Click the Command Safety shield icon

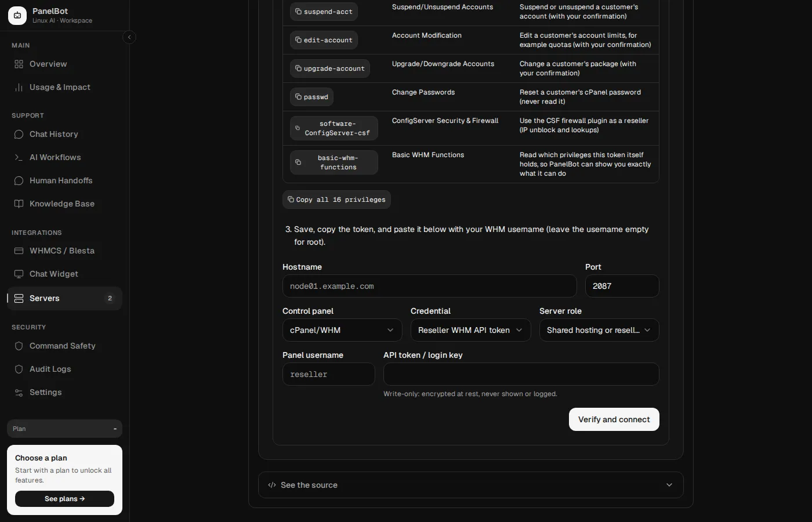(x=19, y=346)
